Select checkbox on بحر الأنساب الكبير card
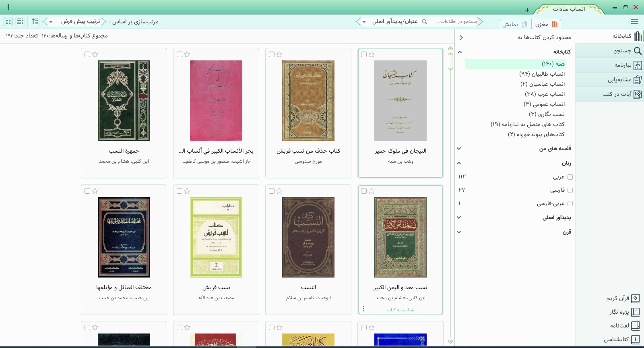This screenshot has height=348, width=644. [180, 54]
